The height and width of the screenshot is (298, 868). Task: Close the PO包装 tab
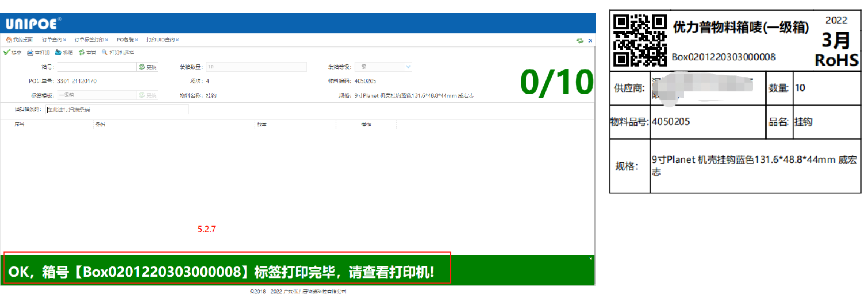coord(136,40)
